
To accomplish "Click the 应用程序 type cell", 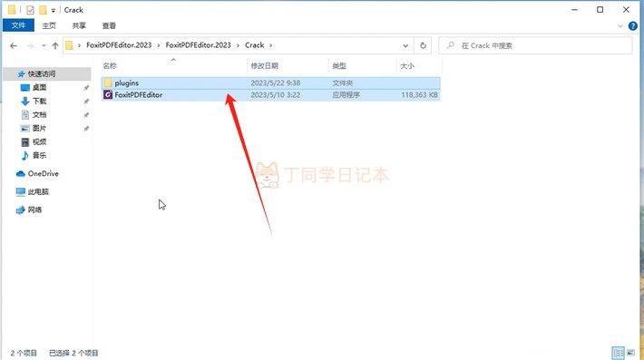I will pyautogui.click(x=346, y=95).
